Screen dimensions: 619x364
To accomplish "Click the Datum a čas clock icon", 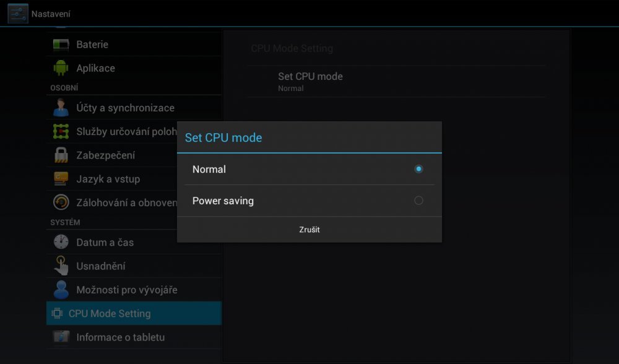I will coord(61,242).
